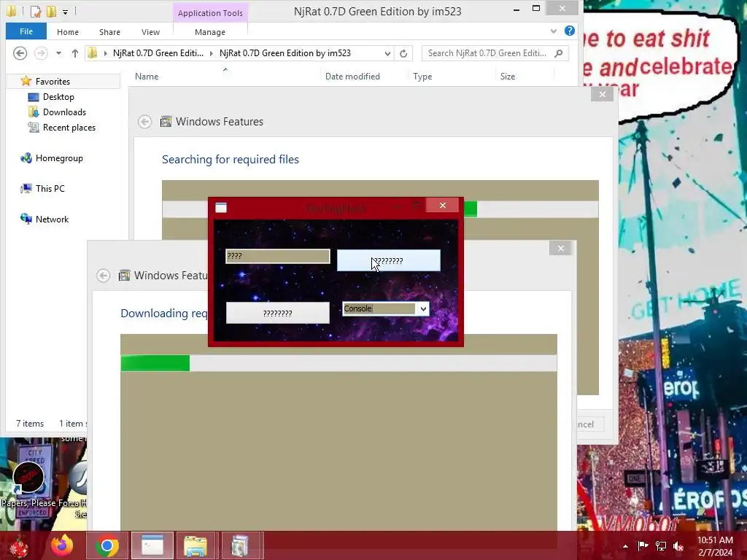Viewport: 747px width, 560px height.
Task: Expand the breadcrumb arrow before the last folder
Action: [x=211, y=53]
